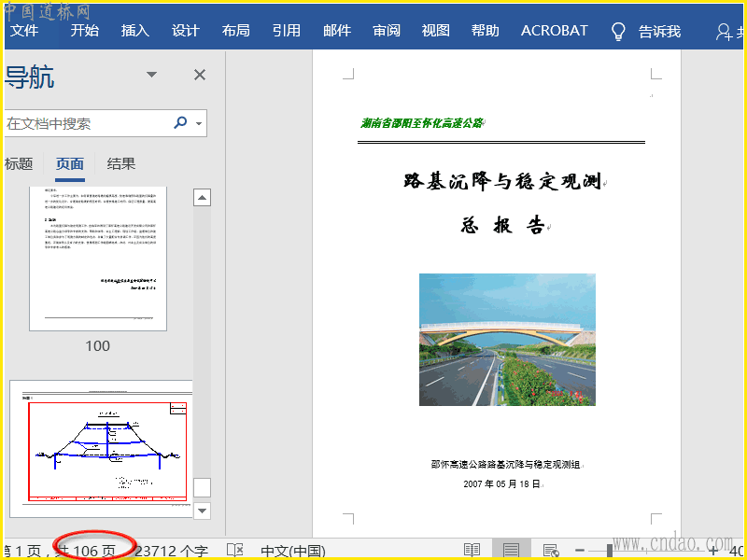Image resolution: width=747 pixels, height=560 pixels.
Task: Click the zoom in plus button
Action: [713, 551]
